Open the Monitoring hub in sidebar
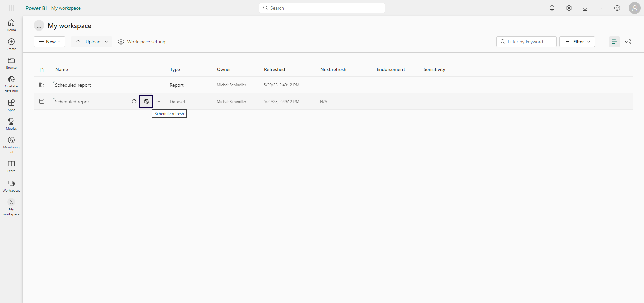The image size is (644, 303). [11, 145]
